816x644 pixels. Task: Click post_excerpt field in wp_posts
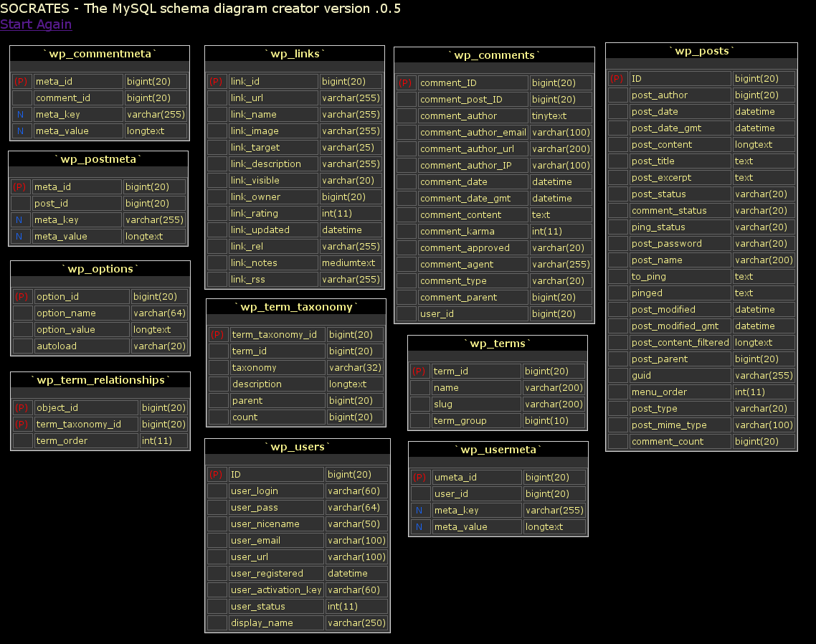coord(680,178)
